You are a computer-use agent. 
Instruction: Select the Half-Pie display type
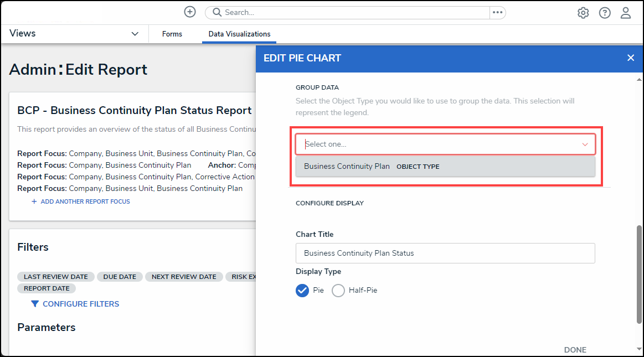pos(338,290)
